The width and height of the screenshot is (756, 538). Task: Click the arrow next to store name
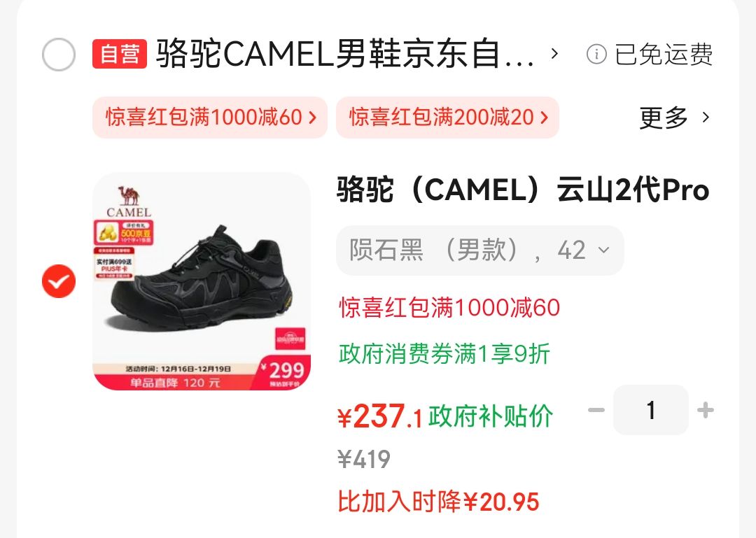(x=554, y=53)
